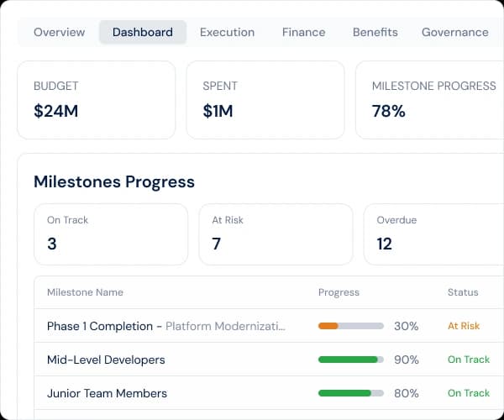Viewport: 504px width, 420px height.
Task: Open the Mid-Level Developers milestone row
Action: point(269,360)
